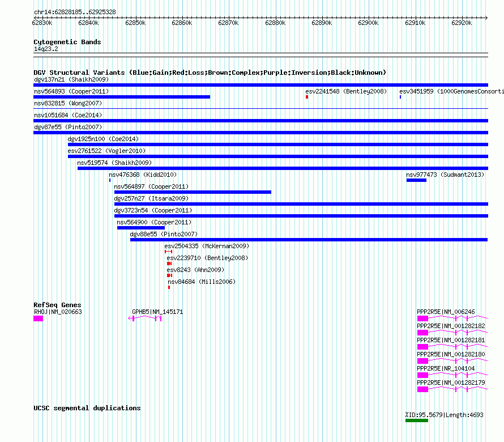Open nsv832815 (Wong2007) variant details

coord(68,103)
